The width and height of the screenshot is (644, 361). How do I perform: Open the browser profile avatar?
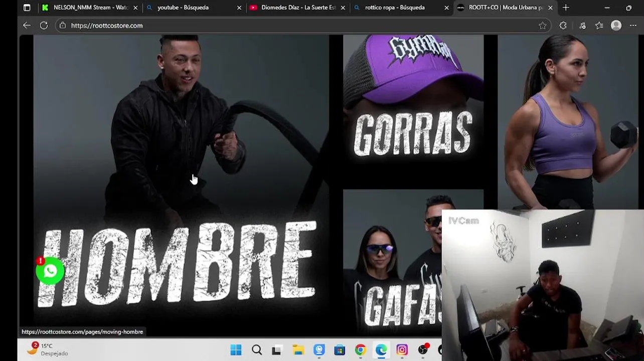pyautogui.click(x=616, y=26)
